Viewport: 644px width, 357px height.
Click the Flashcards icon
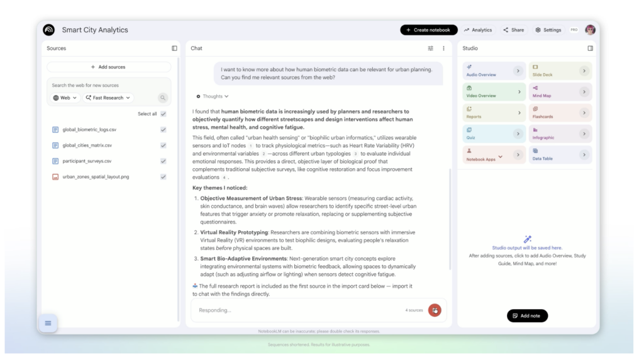point(535,108)
